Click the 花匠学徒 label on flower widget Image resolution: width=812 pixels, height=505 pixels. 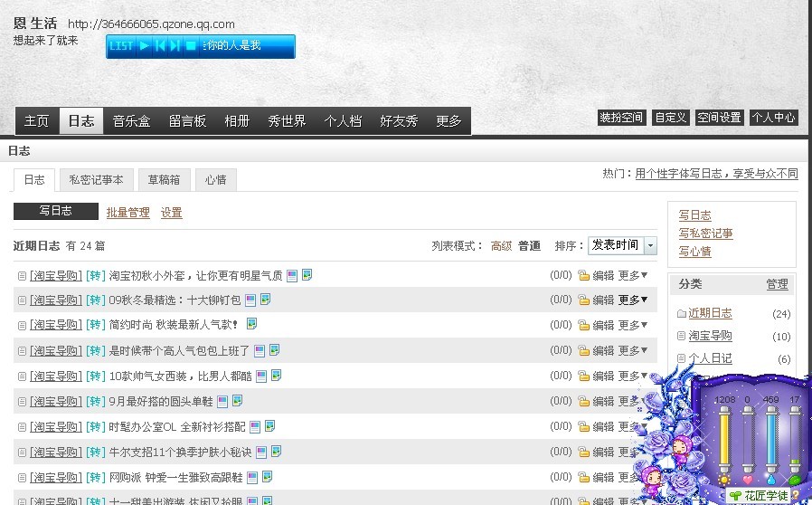pos(766,496)
